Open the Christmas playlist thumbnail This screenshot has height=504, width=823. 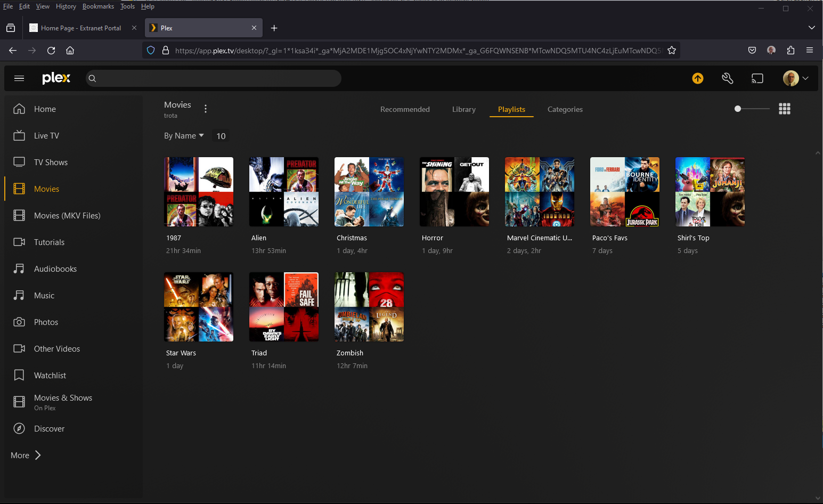click(369, 192)
